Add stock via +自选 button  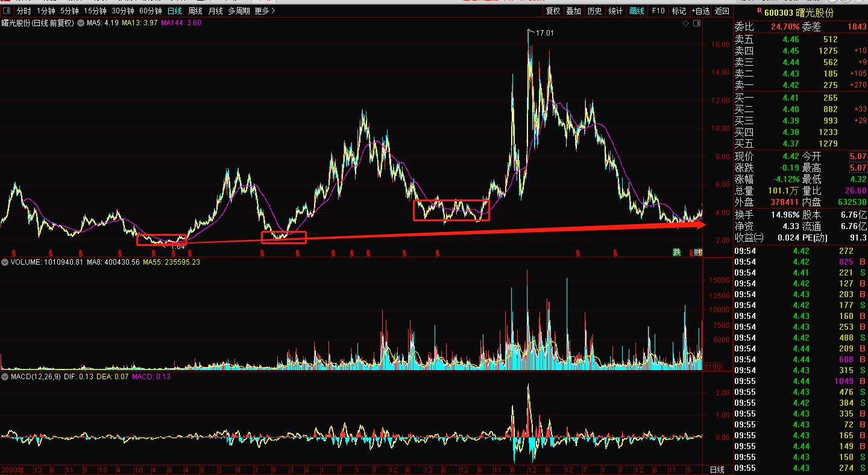tap(700, 11)
